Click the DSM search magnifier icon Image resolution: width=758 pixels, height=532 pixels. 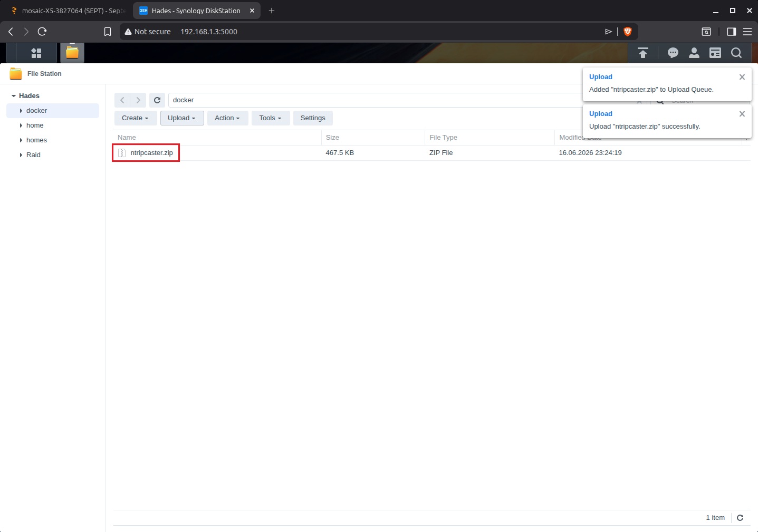tap(736, 53)
